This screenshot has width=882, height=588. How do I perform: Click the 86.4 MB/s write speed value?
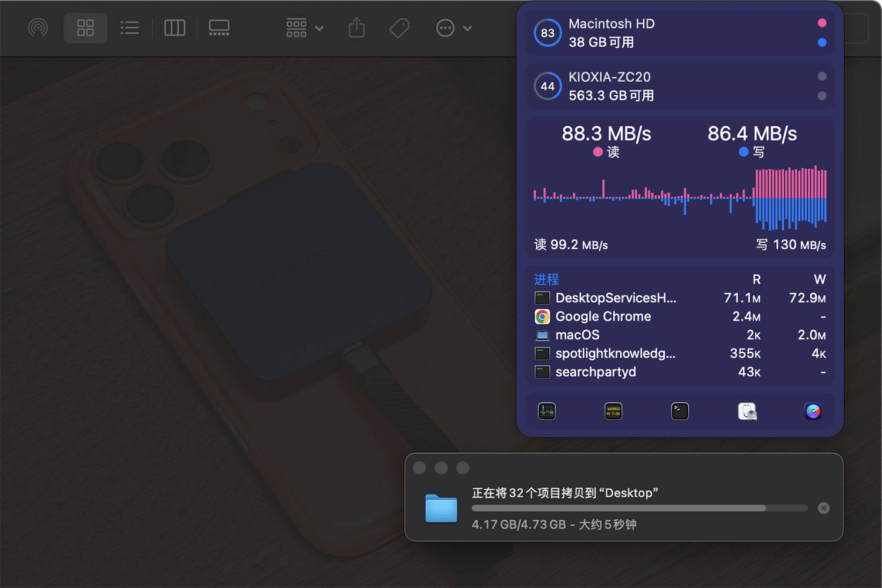(752, 133)
